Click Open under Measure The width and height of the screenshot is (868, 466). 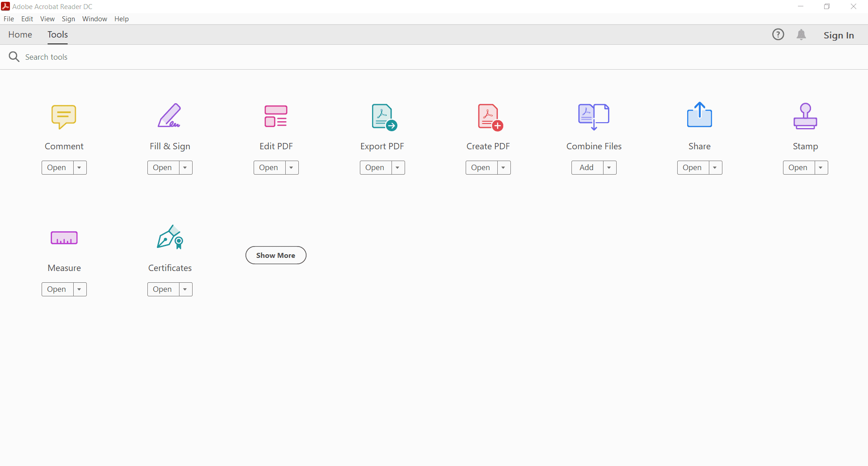(57, 290)
